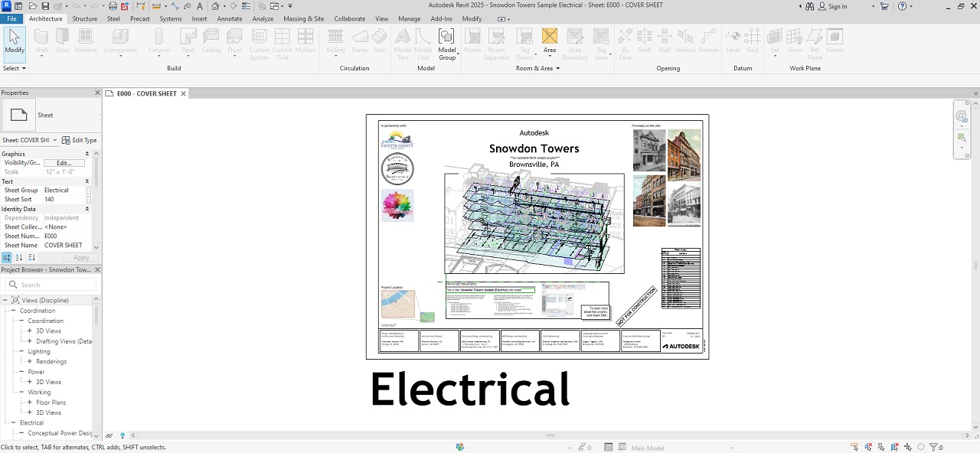The height and width of the screenshot is (453, 980).
Task: Open the Sheet: COVER SHEET type dropdown
Action: (55, 140)
